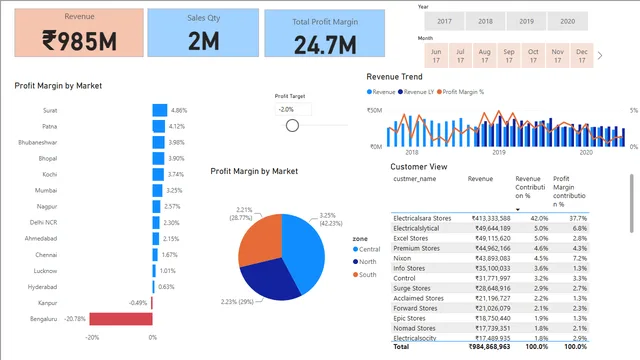Select the 2017 year slicer button
Screen dimensions: 640x360
coord(444,21)
